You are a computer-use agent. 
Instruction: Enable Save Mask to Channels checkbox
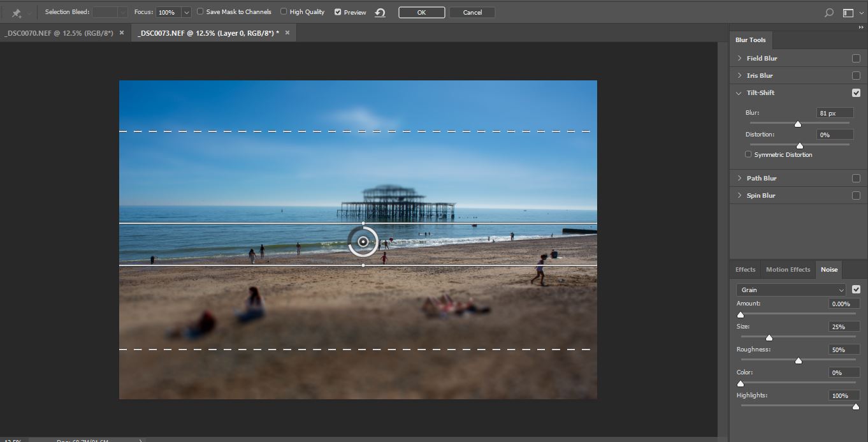[201, 11]
